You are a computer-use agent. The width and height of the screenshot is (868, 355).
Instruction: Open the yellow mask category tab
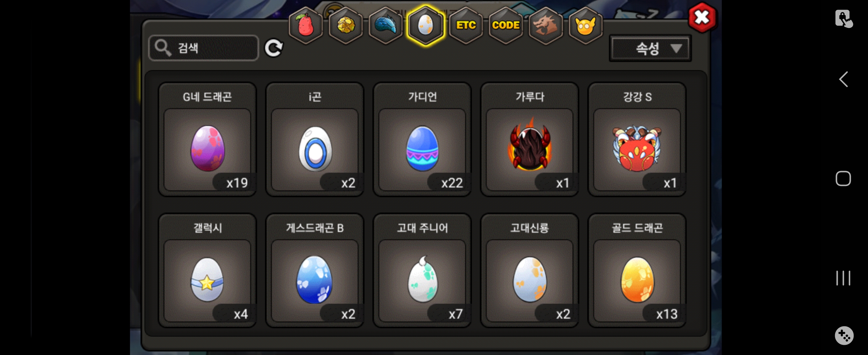click(586, 25)
